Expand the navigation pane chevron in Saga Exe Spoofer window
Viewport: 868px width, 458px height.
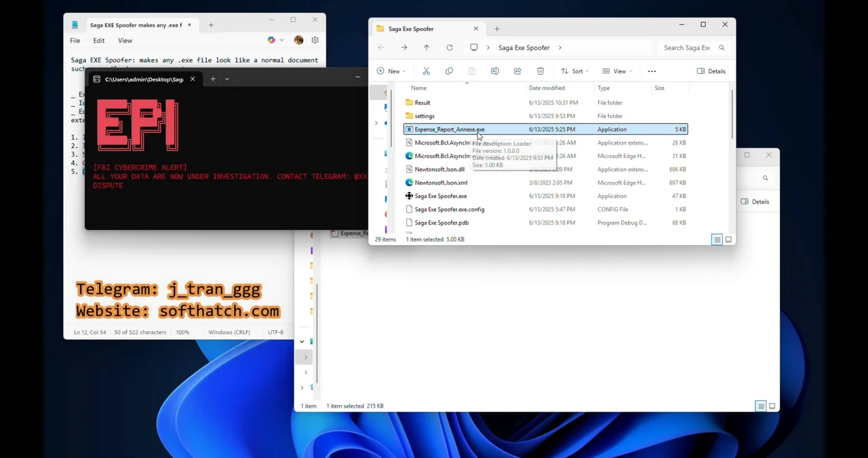pos(376,123)
